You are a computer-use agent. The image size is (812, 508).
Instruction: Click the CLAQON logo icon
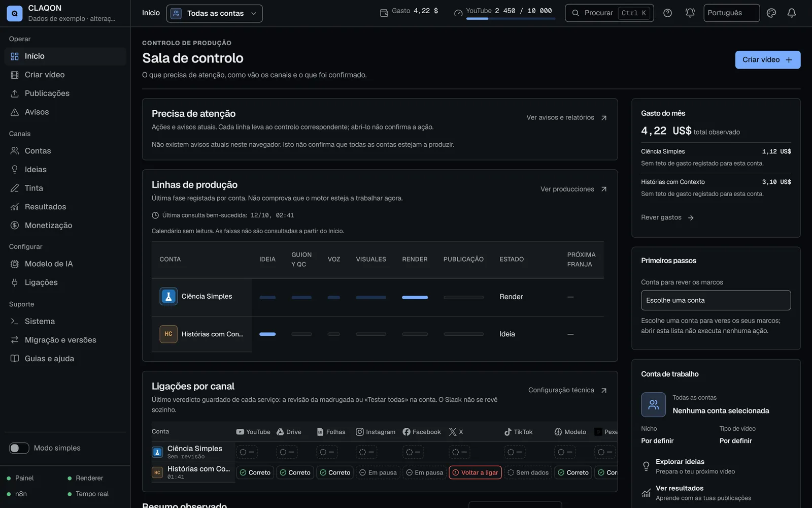pos(14,13)
